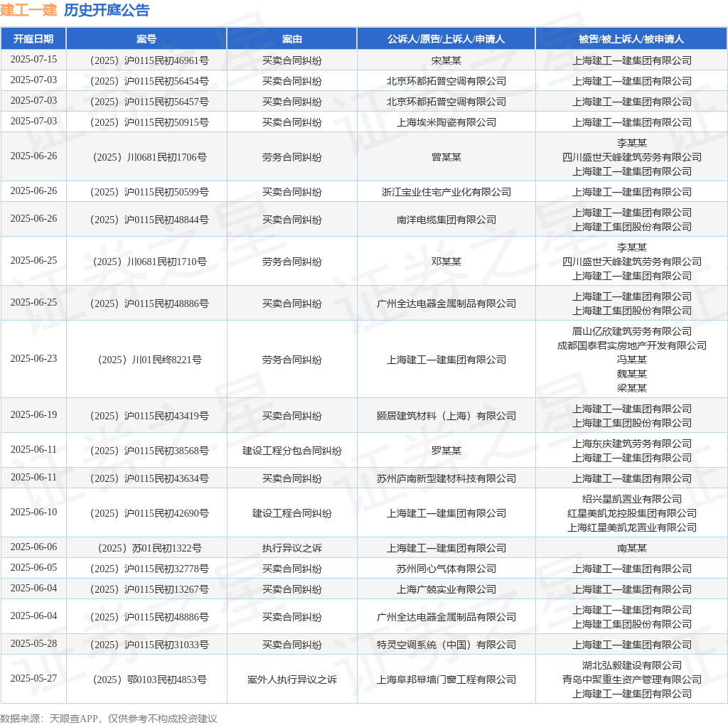The width and height of the screenshot is (728, 725).
Task: Click the 执行异议之诉 case reason
Action: (x=291, y=549)
